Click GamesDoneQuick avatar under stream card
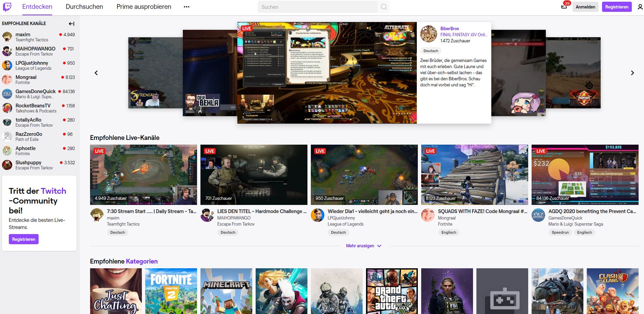 [x=538, y=215]
